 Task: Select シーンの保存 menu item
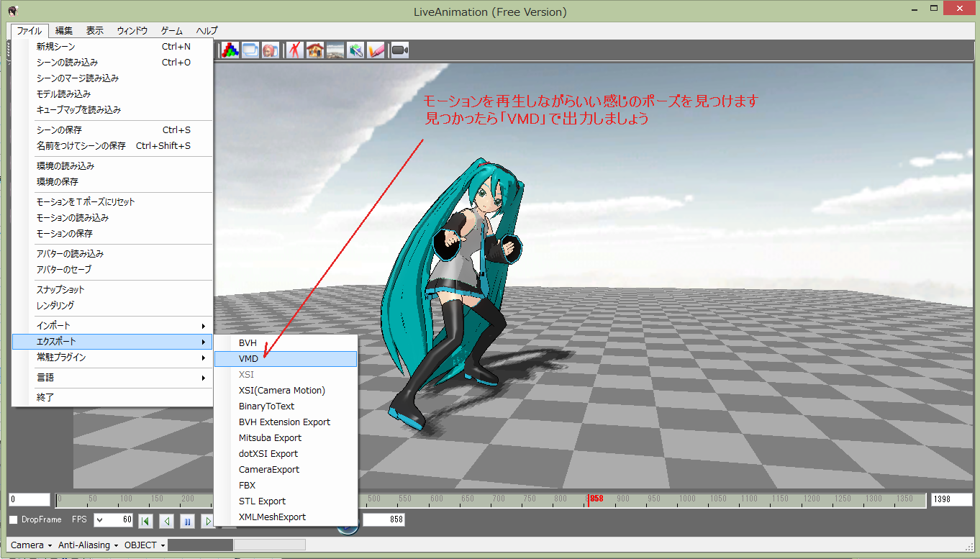[113, 130]
